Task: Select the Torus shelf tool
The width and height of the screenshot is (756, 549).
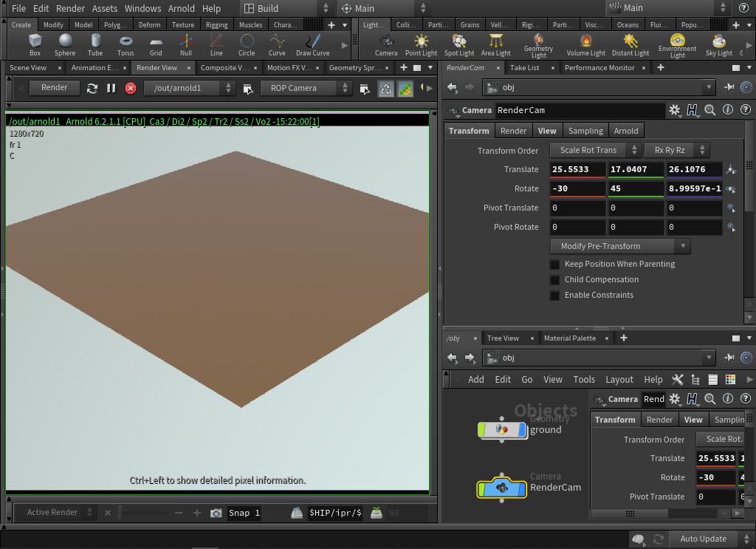Action: (126, 44)
